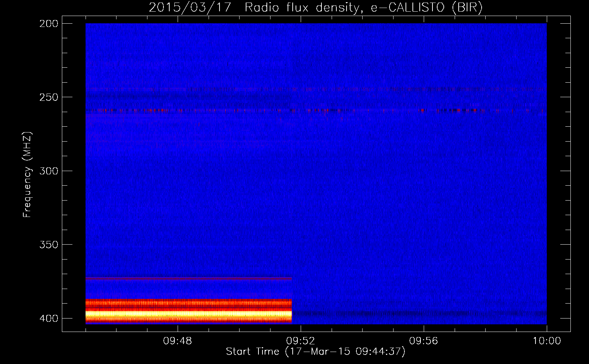Click the 09:52 time tick label

pos(301,341)
